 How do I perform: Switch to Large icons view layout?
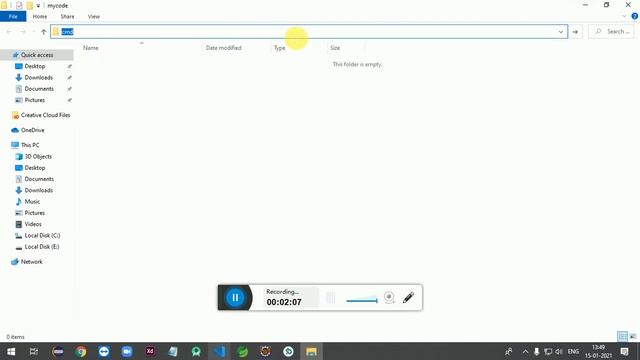(633, 336)
